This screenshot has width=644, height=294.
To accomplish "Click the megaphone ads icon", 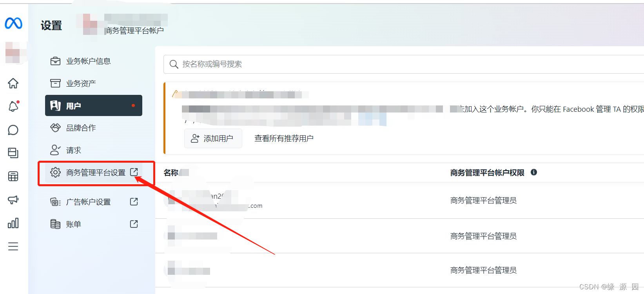I will point(13,200).
